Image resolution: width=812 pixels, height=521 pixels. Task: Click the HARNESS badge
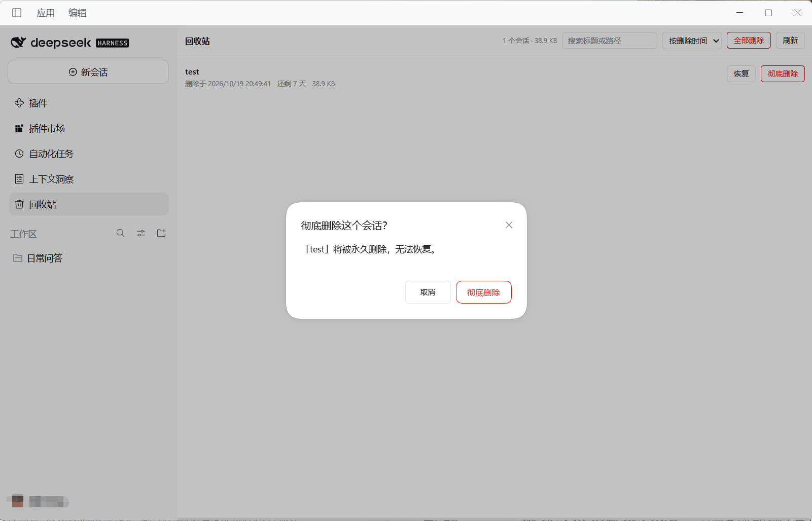(x=112, y=43)
